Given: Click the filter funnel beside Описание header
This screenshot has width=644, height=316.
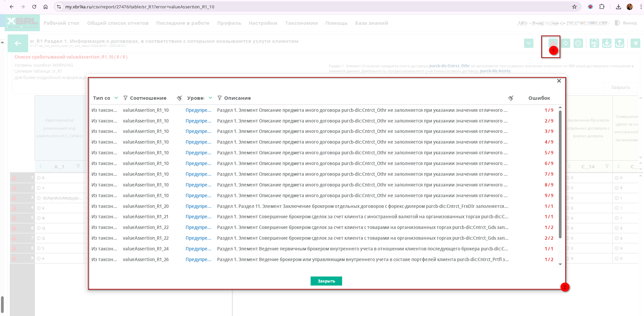Looking at the screenshot, I should [x=219, y=98].
